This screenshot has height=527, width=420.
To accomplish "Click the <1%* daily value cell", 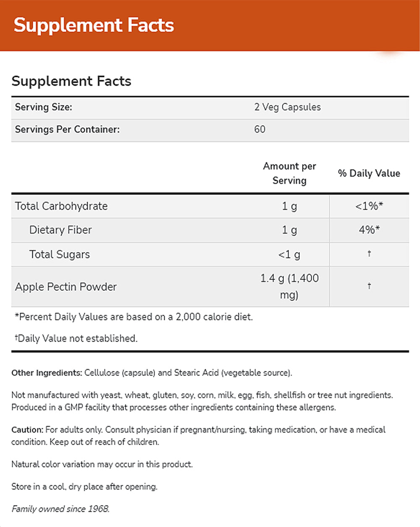I will (x=369, y=206).
